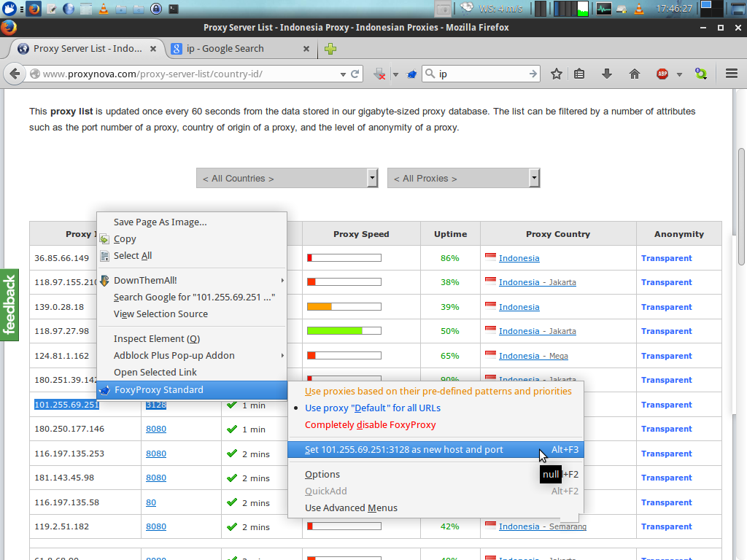Close the Proxy Server List tab
This screenshot has height=560, width=747.
pos(153,49)
